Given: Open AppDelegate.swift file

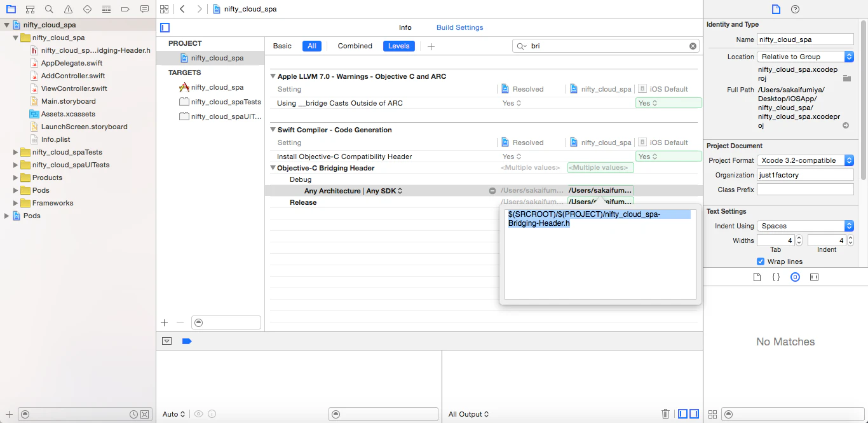Looking at the screenshot, I should pyautogui.click(x=72, y=63).
